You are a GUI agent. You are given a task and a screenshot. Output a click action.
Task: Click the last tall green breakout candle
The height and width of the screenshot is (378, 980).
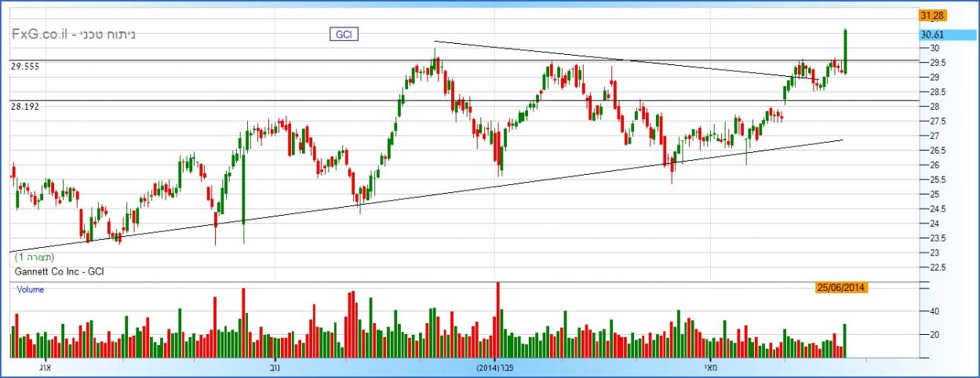coord(845,52)
